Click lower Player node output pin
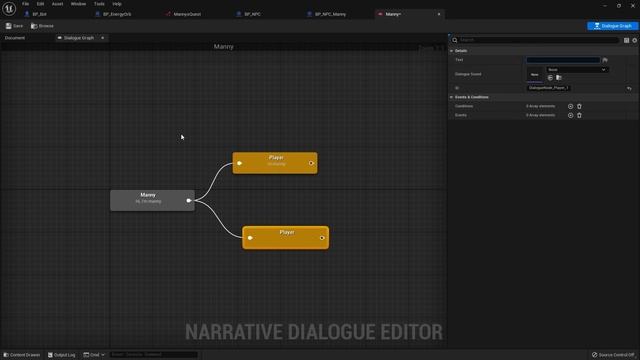The width and height of the screenshot is (640, 360). point(322,238)
